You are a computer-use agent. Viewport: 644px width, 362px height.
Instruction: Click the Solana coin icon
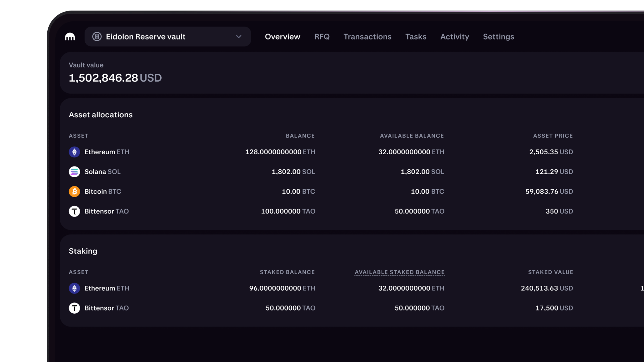tap(74, 172)
